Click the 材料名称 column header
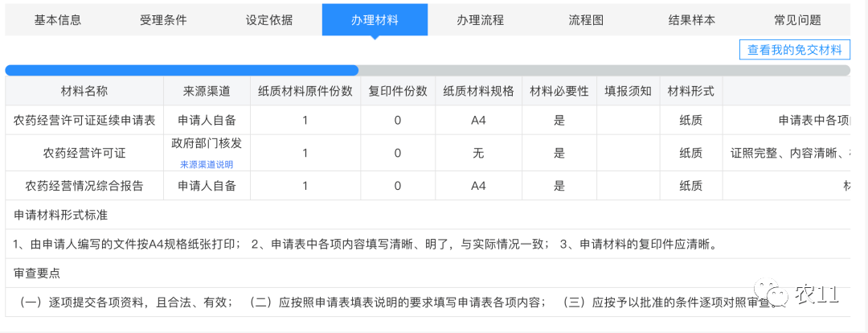 (x=84, y=91)
